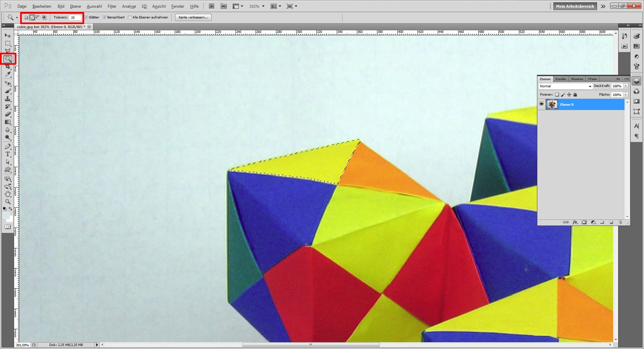Open the Layers panel flyout menu

coord(627,79)
